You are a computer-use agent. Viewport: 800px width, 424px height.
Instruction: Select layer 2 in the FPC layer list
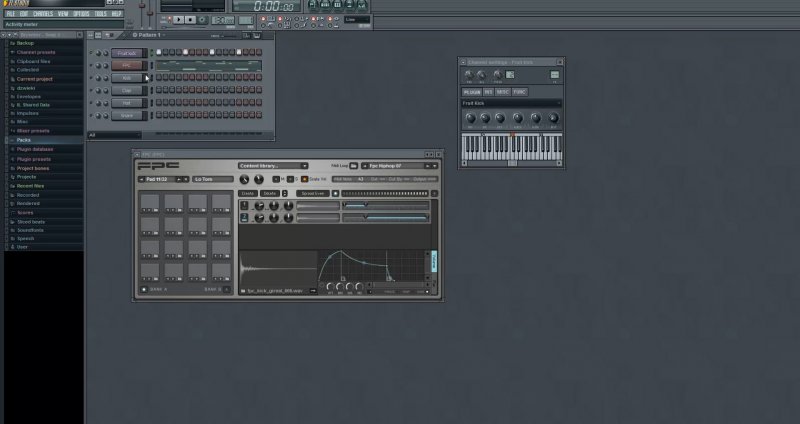point(244,217)
